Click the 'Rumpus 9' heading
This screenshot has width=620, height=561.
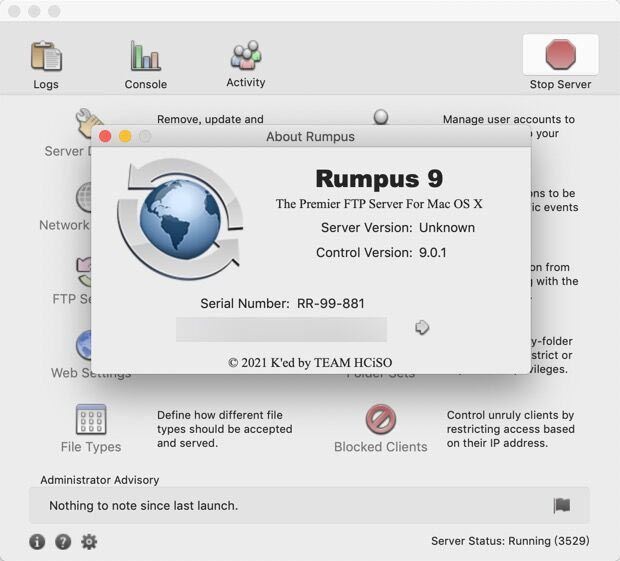click(x=379, y=179)
